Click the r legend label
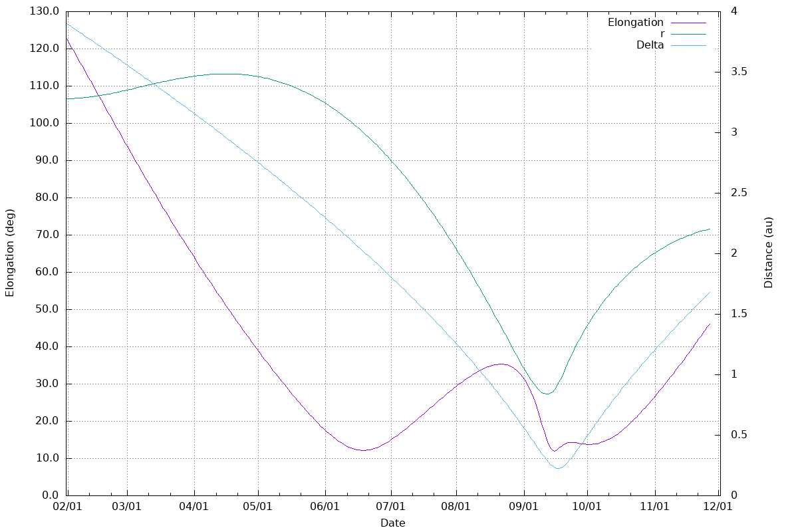The image size is (798, 532). (x=662, y=34)
